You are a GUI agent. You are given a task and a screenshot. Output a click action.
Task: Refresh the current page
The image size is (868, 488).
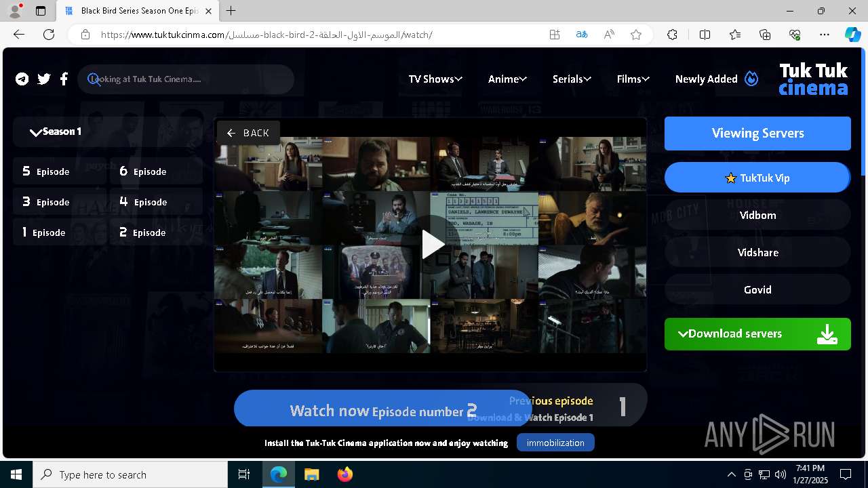[49, 35]
